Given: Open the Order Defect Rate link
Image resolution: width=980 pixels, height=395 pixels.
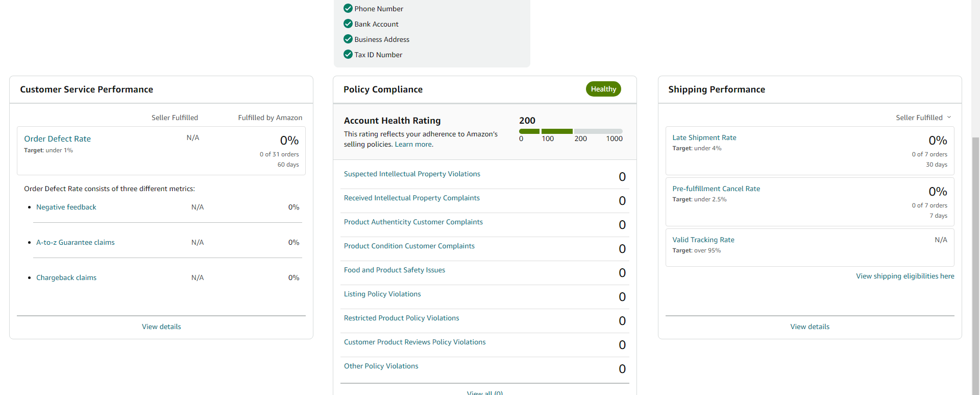Looking at the screenshot, I should [x=57, y=138].
